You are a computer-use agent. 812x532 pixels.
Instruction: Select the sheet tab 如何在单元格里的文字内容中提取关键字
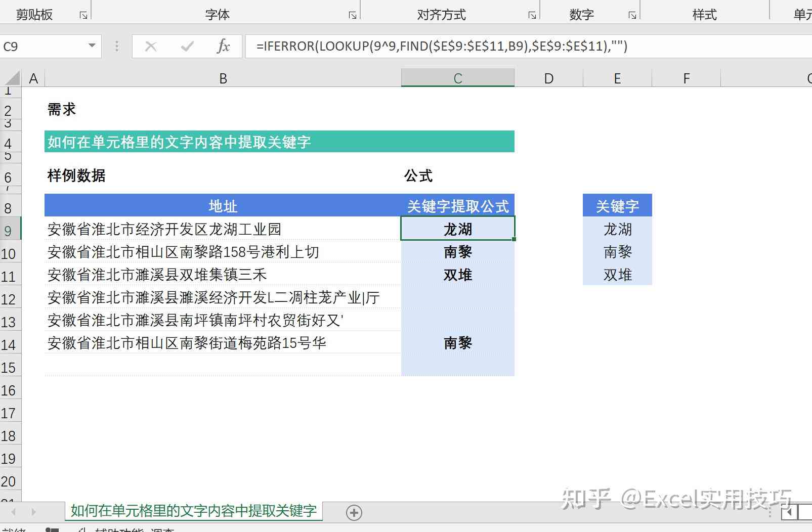(x=194, y=511)
